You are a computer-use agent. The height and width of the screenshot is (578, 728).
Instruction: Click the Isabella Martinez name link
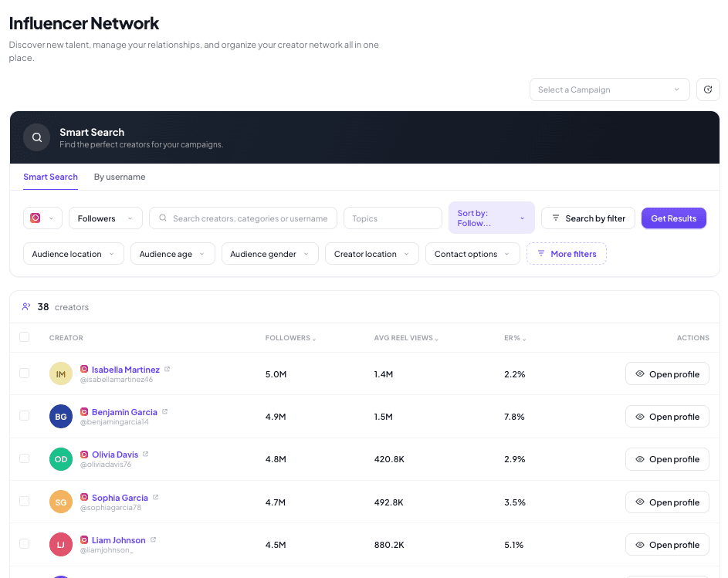pyautogui.click(x=125, y=370)
